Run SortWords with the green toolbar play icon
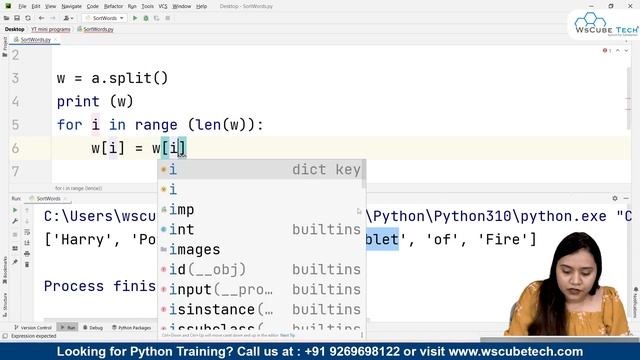This screenshot has width=640, height=360. [135, 18]
